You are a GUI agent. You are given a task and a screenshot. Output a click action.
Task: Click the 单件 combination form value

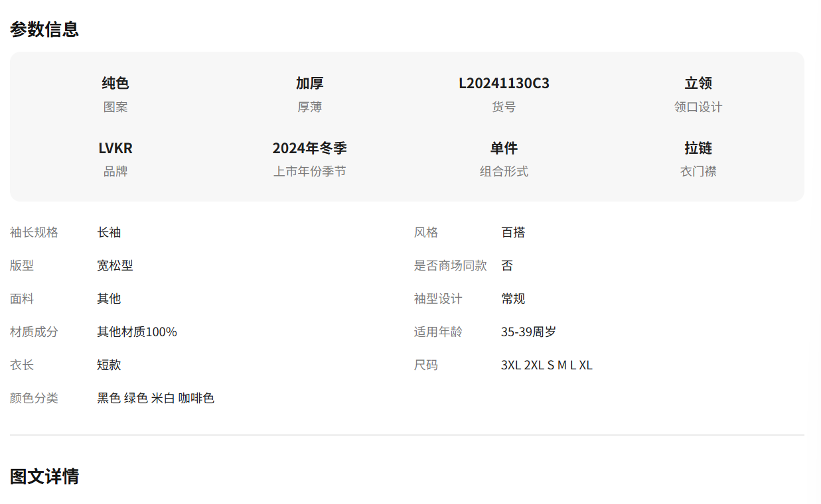pyautogui.click(x=504, y=148)
